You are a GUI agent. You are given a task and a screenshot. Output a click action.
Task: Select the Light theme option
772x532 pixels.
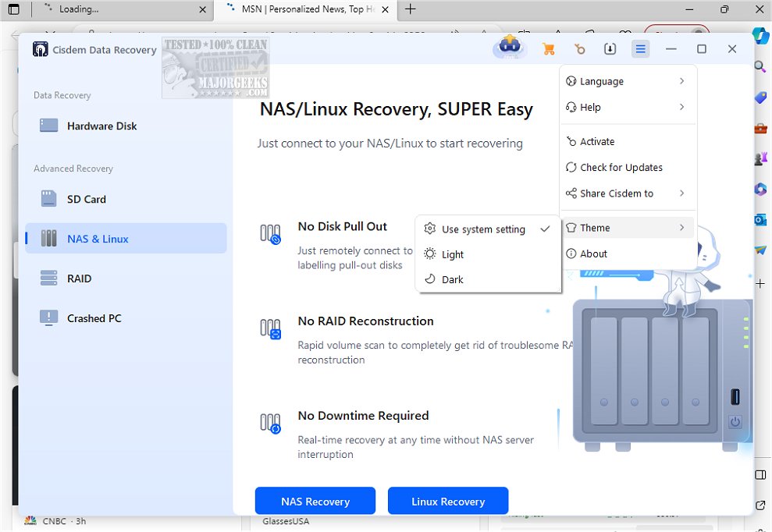point(488,254)
